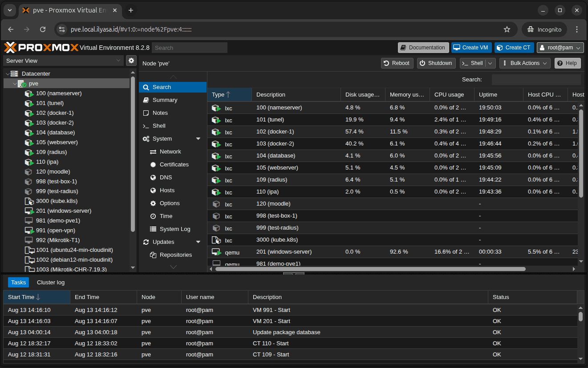Open the Repositories item under Updates
588x368 pixels.
(175, 255)
